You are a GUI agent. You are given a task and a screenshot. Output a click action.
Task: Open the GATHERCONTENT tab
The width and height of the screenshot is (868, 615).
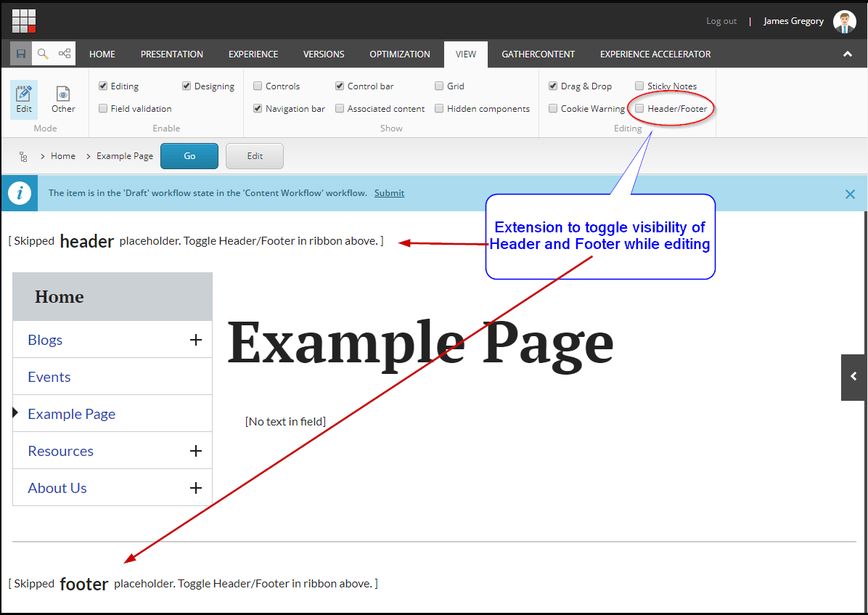pos(538,54)
